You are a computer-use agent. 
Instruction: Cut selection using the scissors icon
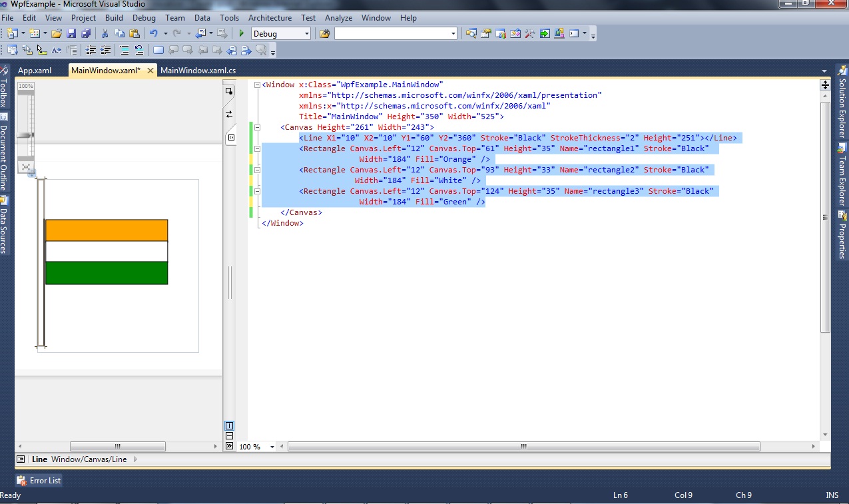click(104, 33)
